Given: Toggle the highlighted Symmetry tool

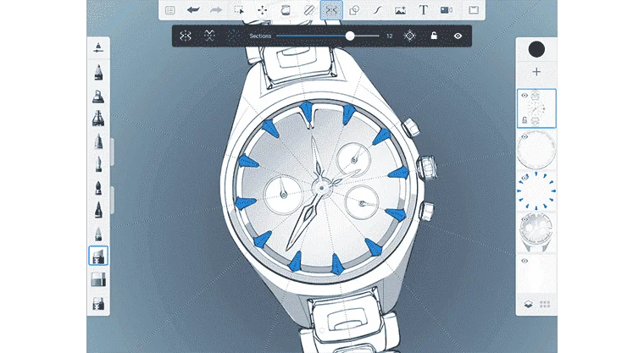Looking at the screenshot, I should [x=331, y=10].
